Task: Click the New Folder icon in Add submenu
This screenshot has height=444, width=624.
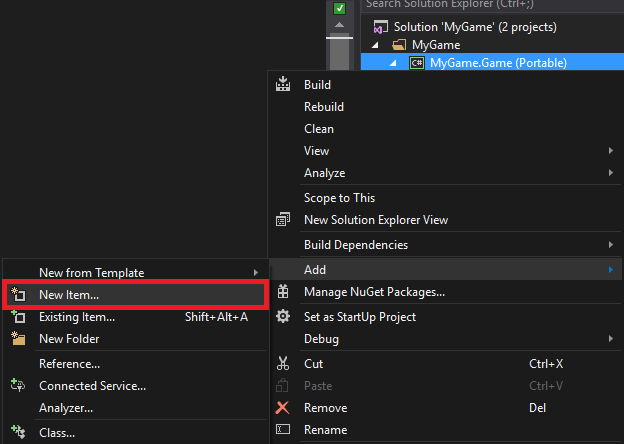Action: click(18, 338)
